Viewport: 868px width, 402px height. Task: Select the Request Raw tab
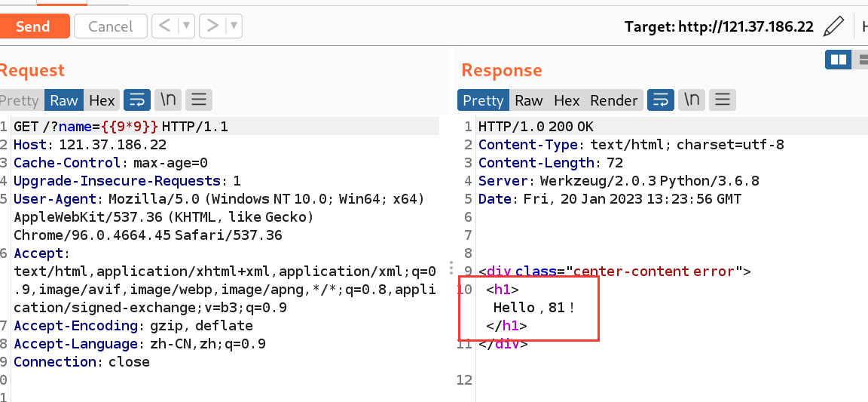[63, 100]
